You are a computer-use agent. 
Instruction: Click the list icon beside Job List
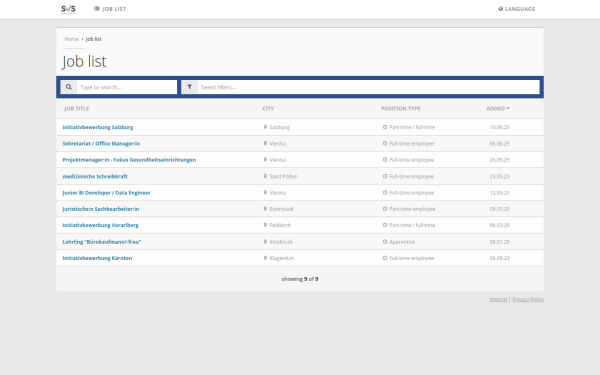coord(97,9)
